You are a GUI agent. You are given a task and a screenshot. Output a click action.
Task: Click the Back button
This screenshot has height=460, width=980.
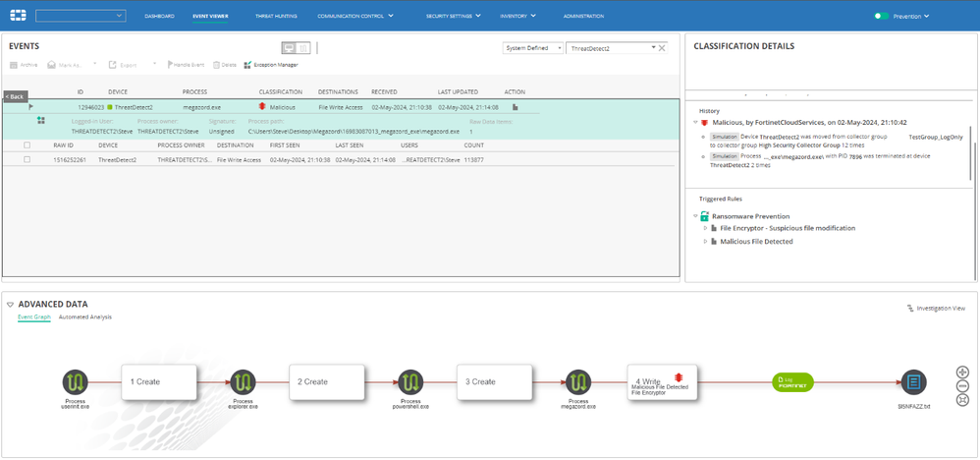15,96
